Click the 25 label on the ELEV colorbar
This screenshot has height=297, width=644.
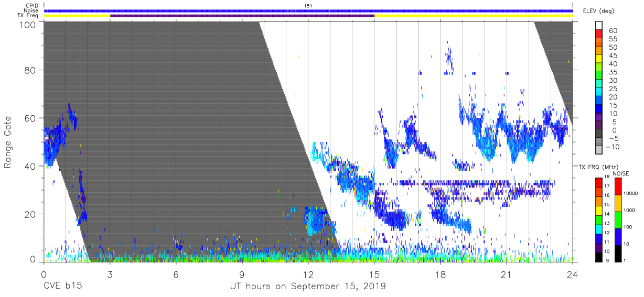click(613, 89)
